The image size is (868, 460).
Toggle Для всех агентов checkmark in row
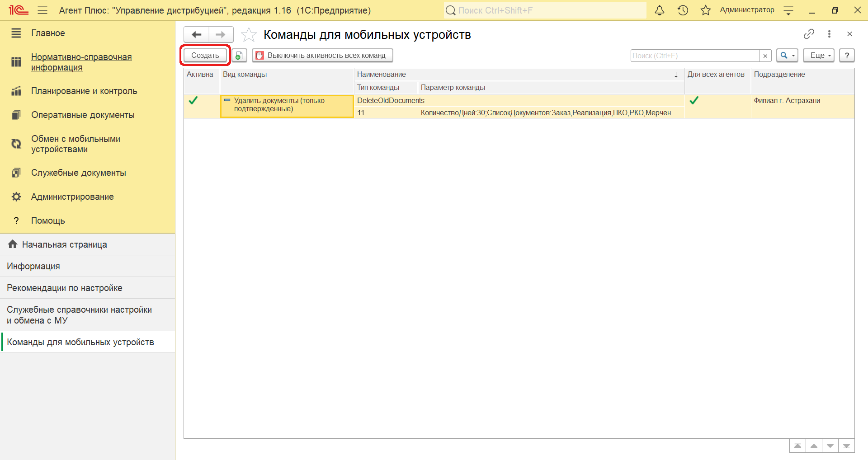pyautogui.click(x=694, y=101)
